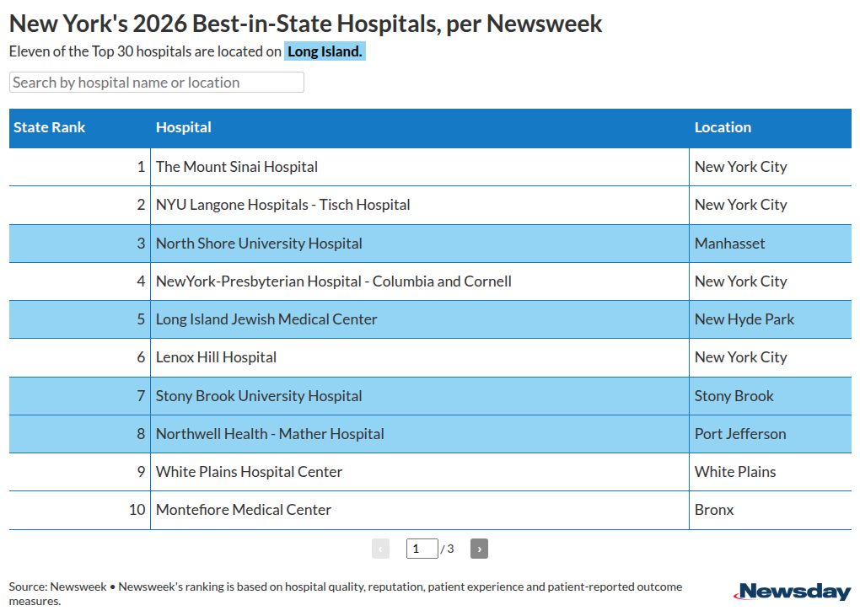This screenshot has width=860, height=616.
Task: Sort by Hospital column header
Action: point(184,127)
